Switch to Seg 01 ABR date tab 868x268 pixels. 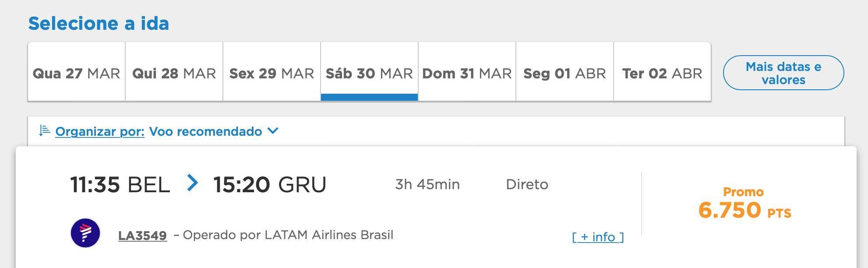click(565, 72)
